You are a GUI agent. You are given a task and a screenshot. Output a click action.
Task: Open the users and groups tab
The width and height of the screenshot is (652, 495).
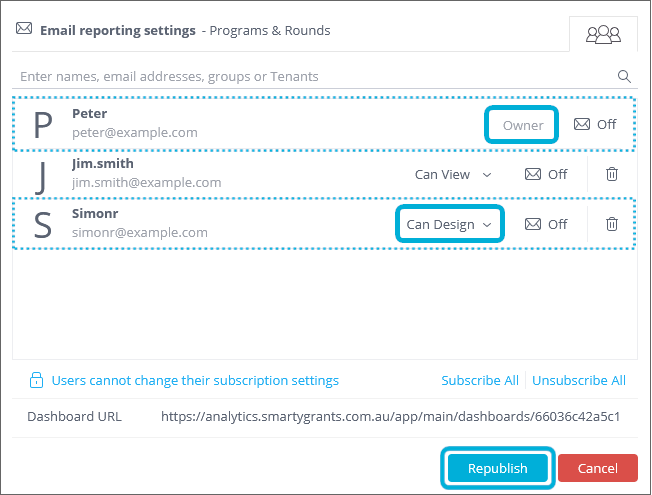click(604, 34)
